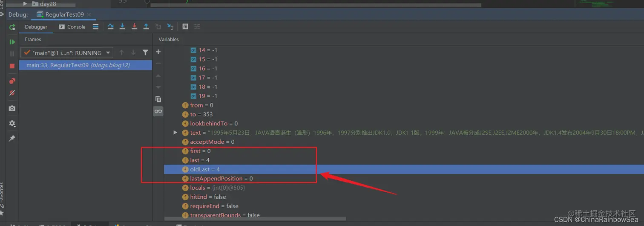Open thread selector "main"@1 RUNNING dropdown

[67, 53]
